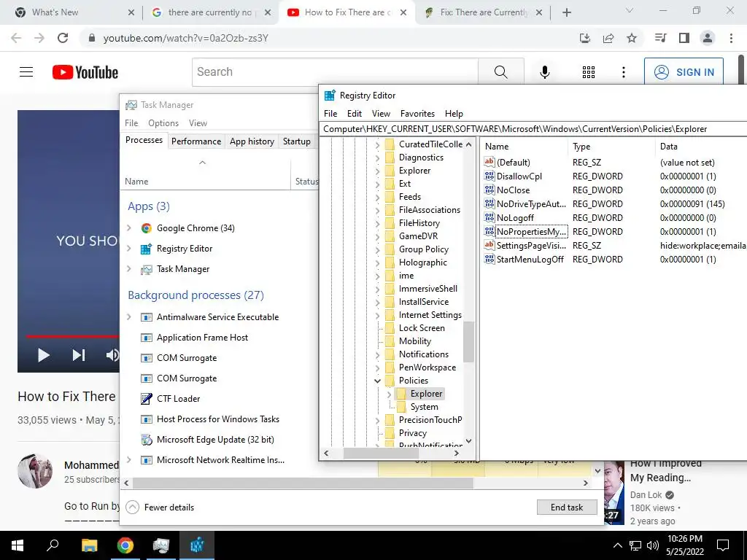Viewport: 747px width, 560px height.
Task: Click install app icon in address bar
Action: 585,38
